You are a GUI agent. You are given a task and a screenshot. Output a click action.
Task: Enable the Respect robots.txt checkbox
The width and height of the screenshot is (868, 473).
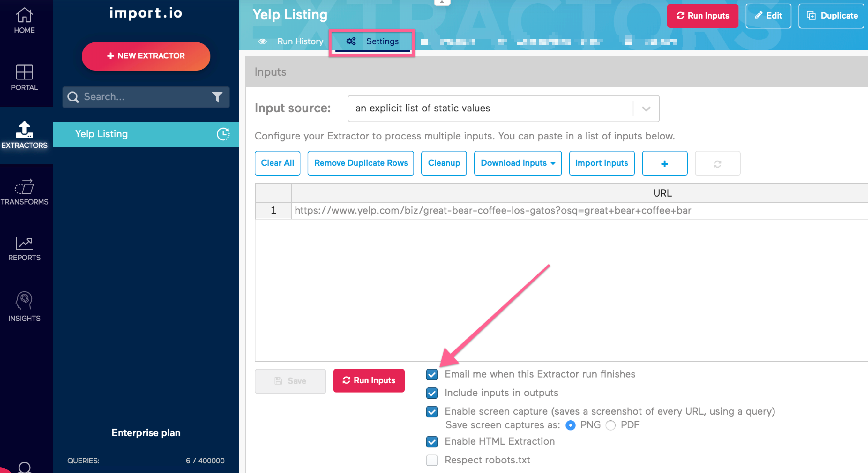click(x=432, y=461)
